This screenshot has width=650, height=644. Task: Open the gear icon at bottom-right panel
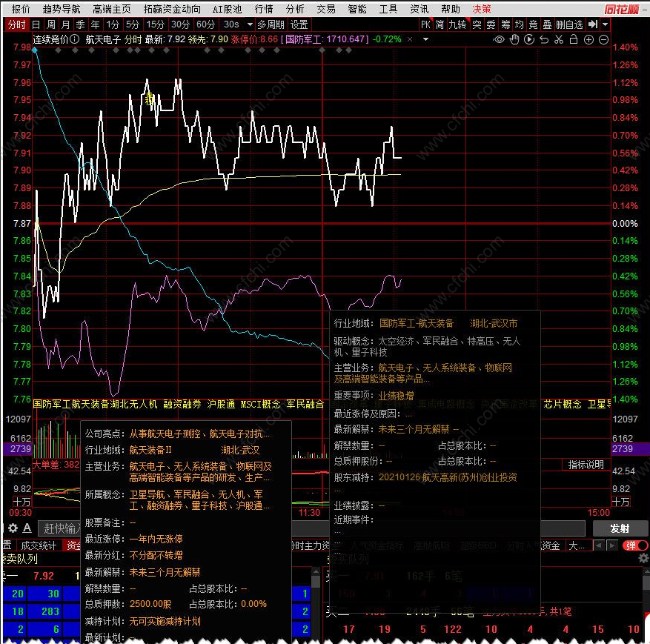pyautogui.click(x=643, y=559)
